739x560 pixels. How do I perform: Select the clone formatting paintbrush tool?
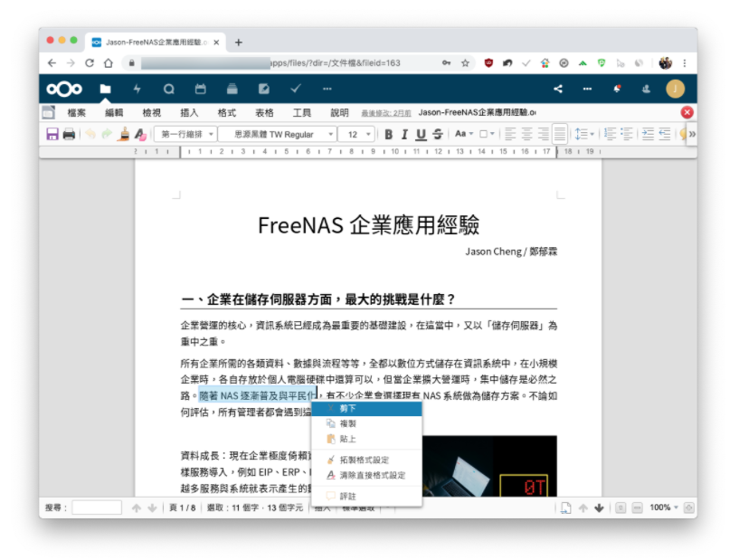(125, 134)
